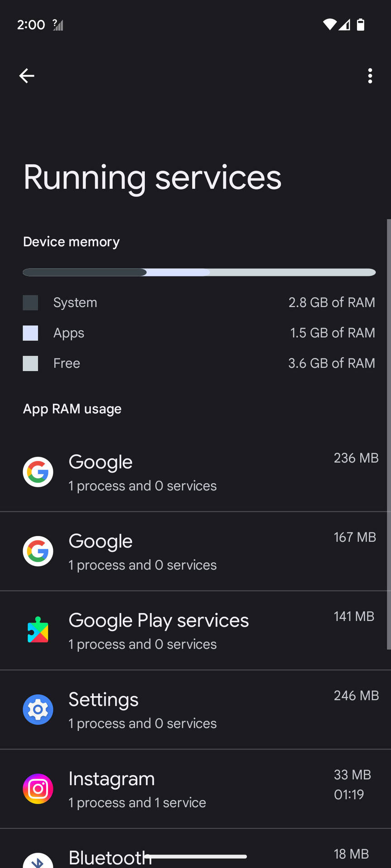Viewport: 391px width, 868px height.
Task: Tap the back arrow icon
Action: (x=27, y=76)
